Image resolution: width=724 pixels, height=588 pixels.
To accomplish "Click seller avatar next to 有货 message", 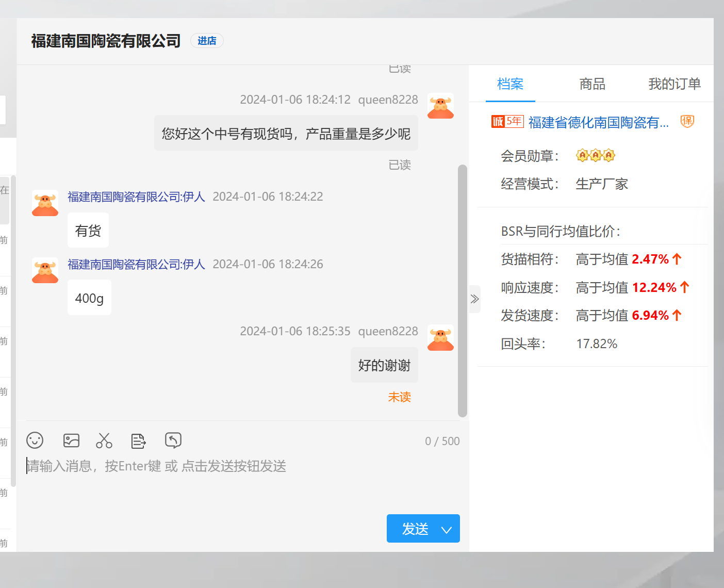I will click(x=45, y=203).
